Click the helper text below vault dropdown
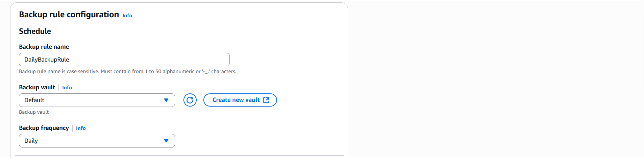 pos(34,112)
